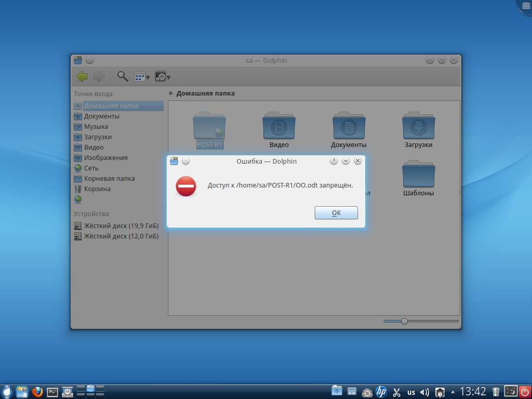Click the Dolphin window menu icon in title bar
Image resolution: width=532 pixels, height=399 pixels.
coord(78,60)
